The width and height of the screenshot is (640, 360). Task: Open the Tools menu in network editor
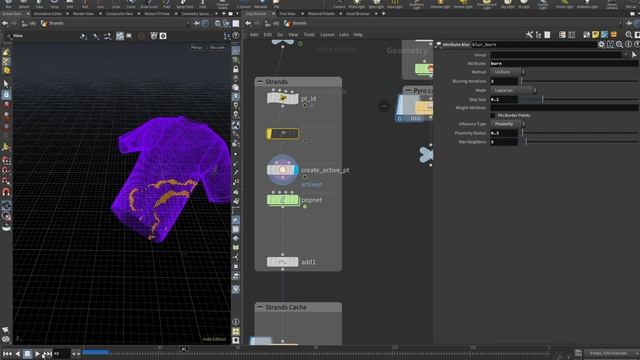309,35
